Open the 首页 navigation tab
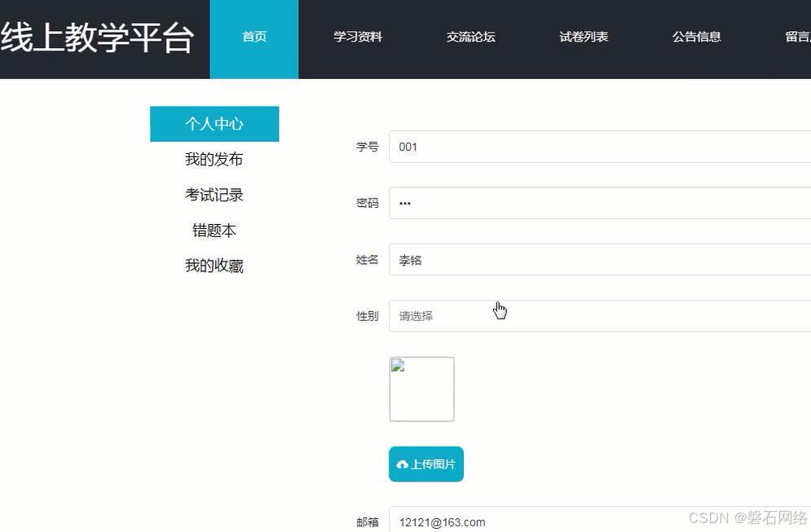This screenshot has height=532, width=811. click(253, 37)
